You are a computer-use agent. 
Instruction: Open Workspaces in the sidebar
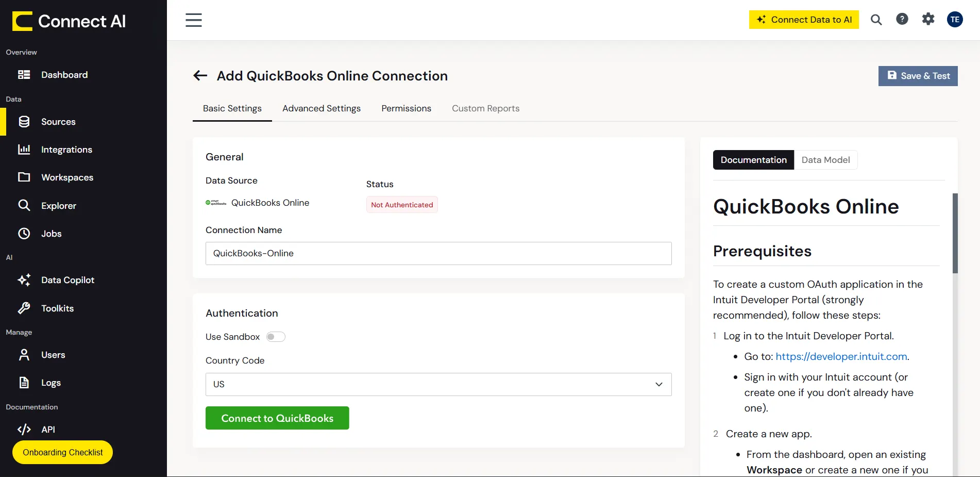point(83,177)
